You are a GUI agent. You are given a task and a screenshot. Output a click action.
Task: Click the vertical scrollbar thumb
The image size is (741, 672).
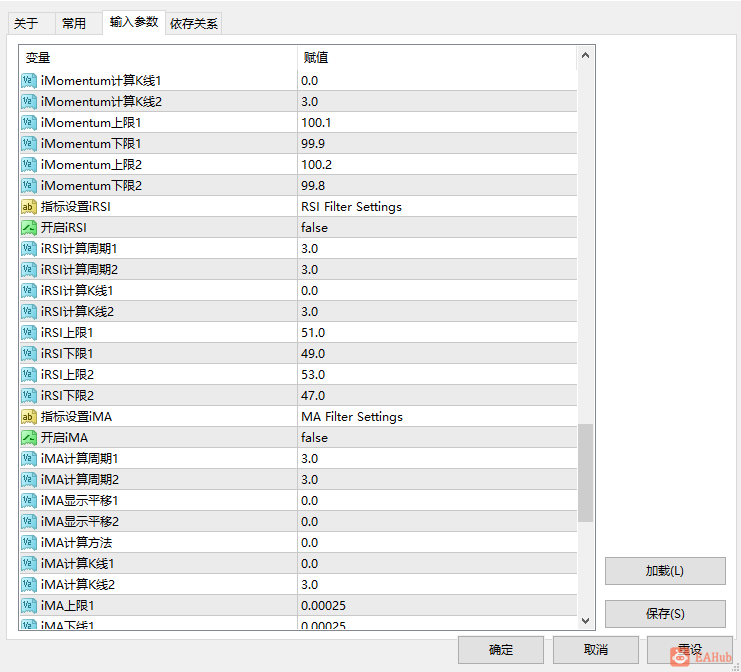pos(586,473)
